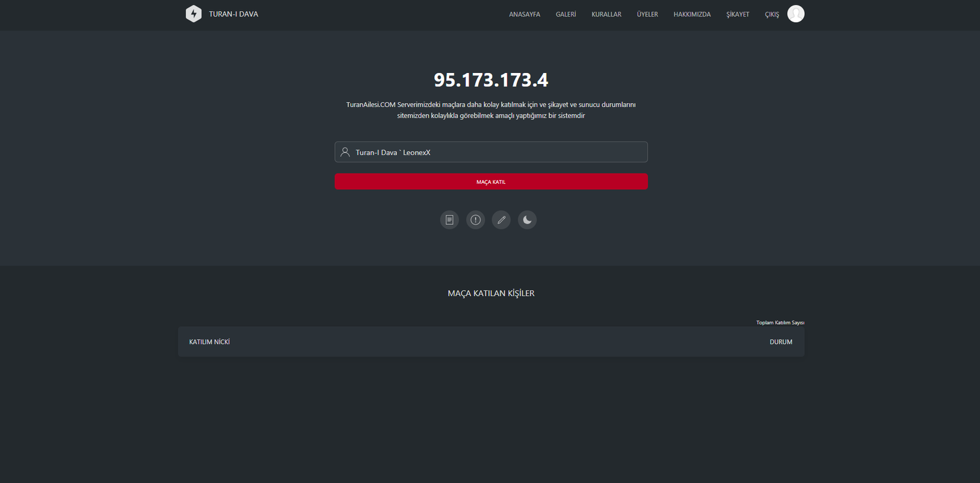Click the exclamation mark circle icon
Viewport: 980px width, 483px height.
tap(475, 220)
